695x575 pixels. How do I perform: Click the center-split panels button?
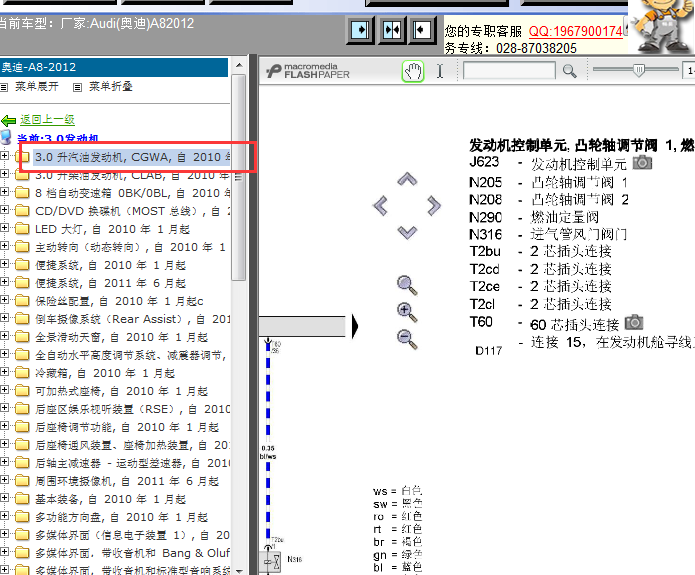[392, 30]
